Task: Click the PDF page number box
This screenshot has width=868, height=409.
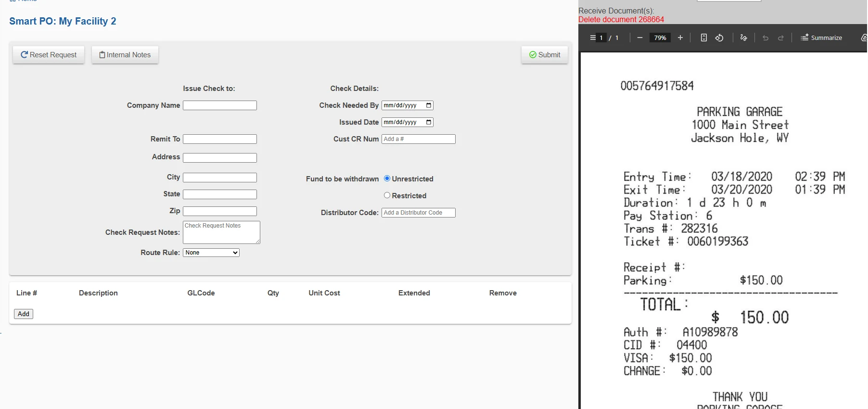Action: coord(601,38)
